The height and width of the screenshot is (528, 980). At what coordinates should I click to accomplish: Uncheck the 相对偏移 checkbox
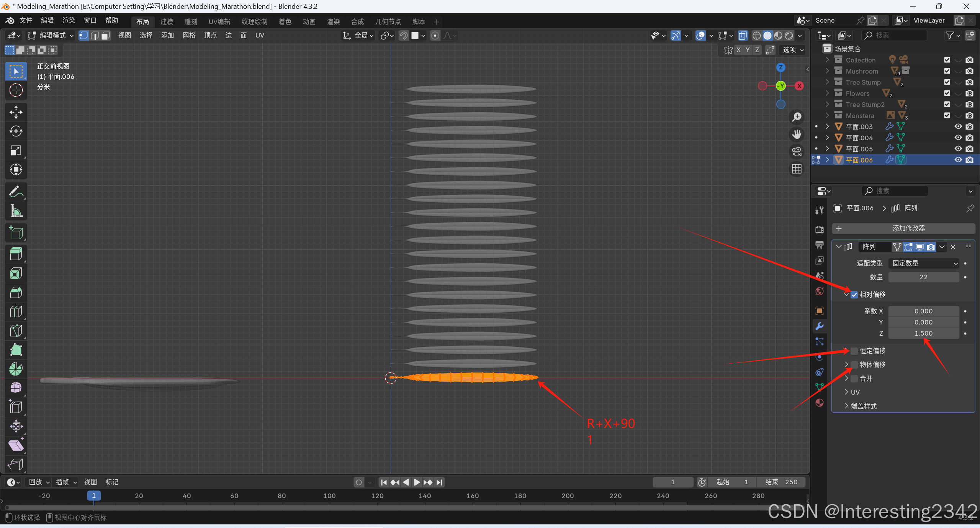point(854,295)
